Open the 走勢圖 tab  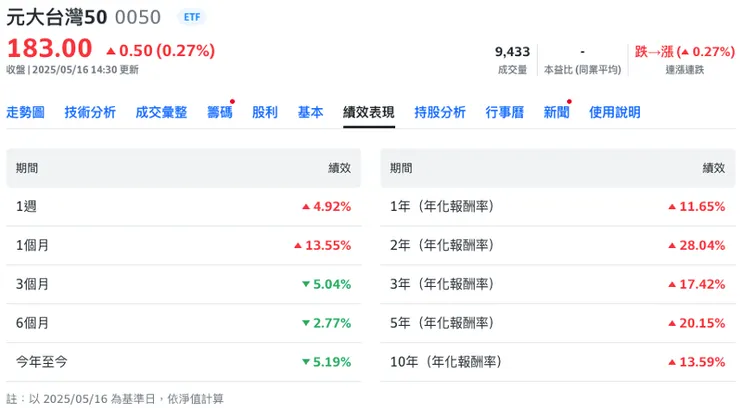25,112
